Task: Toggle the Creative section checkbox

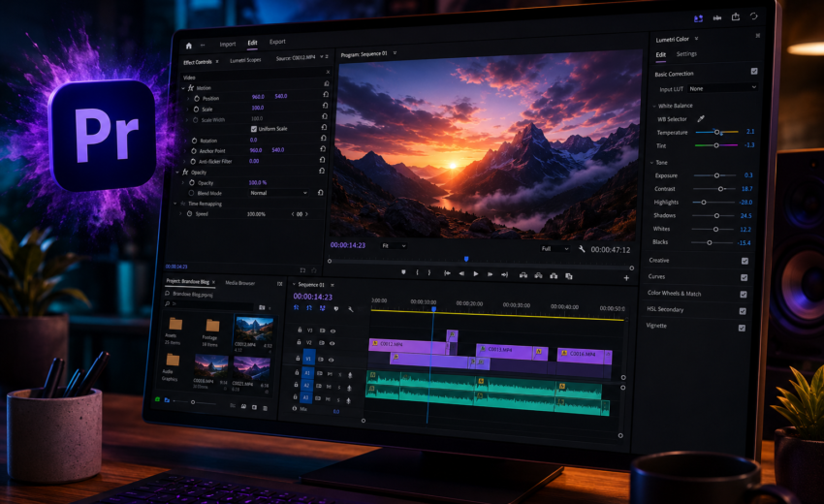Action: tap(745, 261)
